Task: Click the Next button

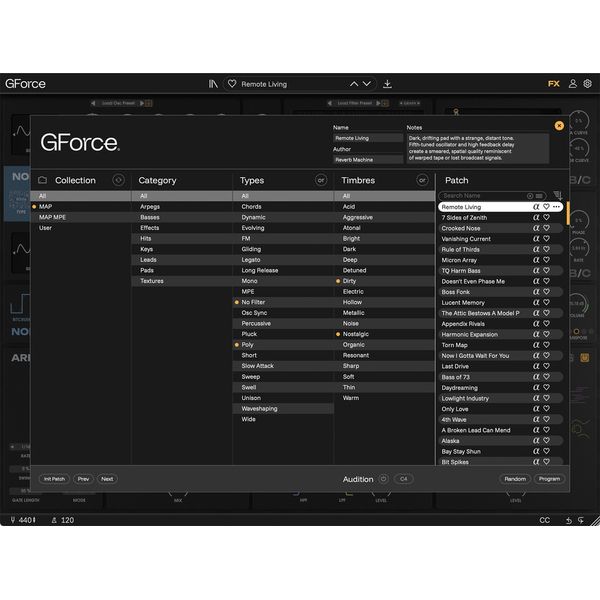Action: tap(107, 479)
